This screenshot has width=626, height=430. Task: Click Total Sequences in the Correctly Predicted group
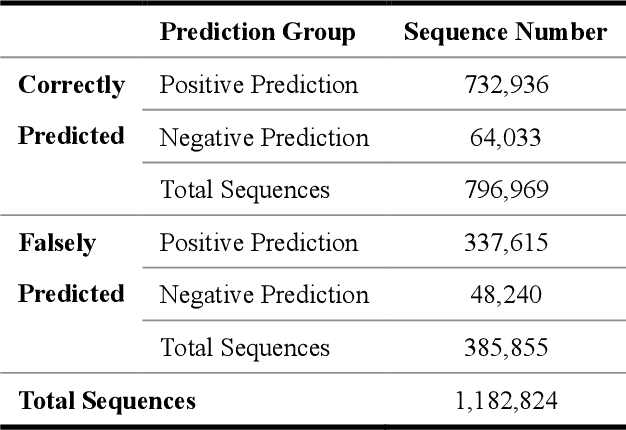coord(245,189)
